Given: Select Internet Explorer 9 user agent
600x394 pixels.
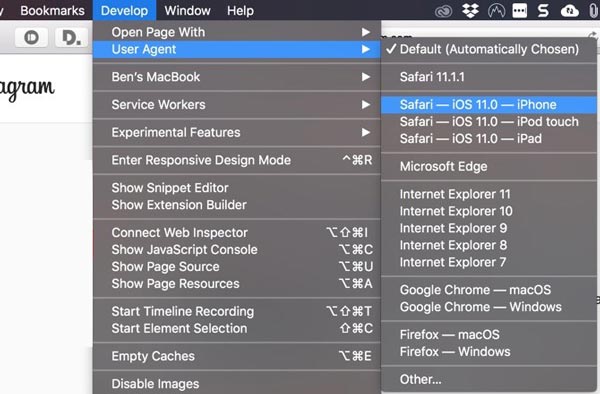Looking at the screenshot, I should click(x=489, y=228).
